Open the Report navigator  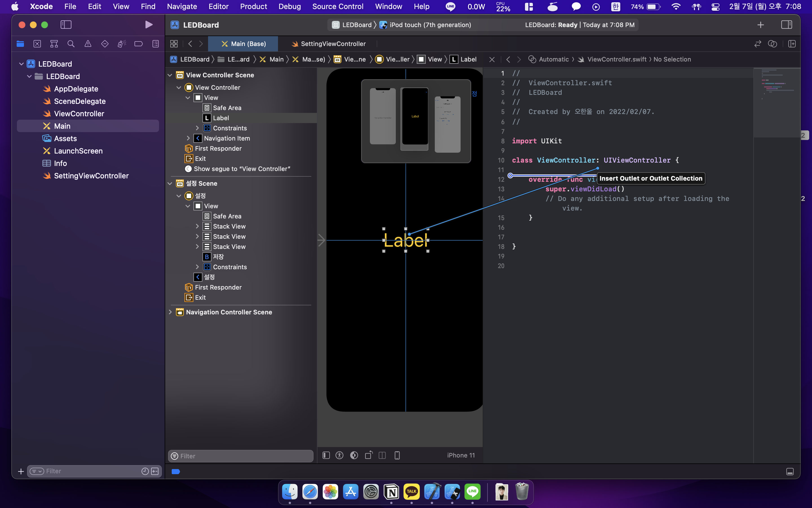pos(156,44)
